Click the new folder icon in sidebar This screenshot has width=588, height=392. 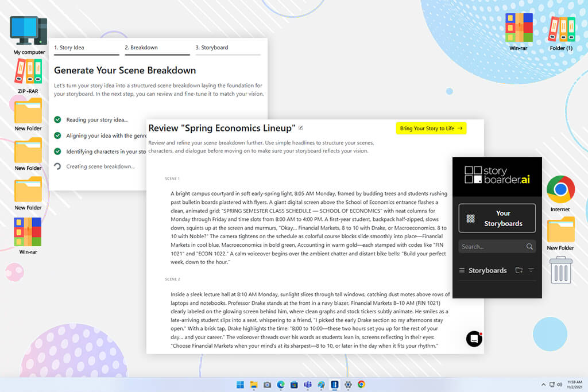click(519, 270)
